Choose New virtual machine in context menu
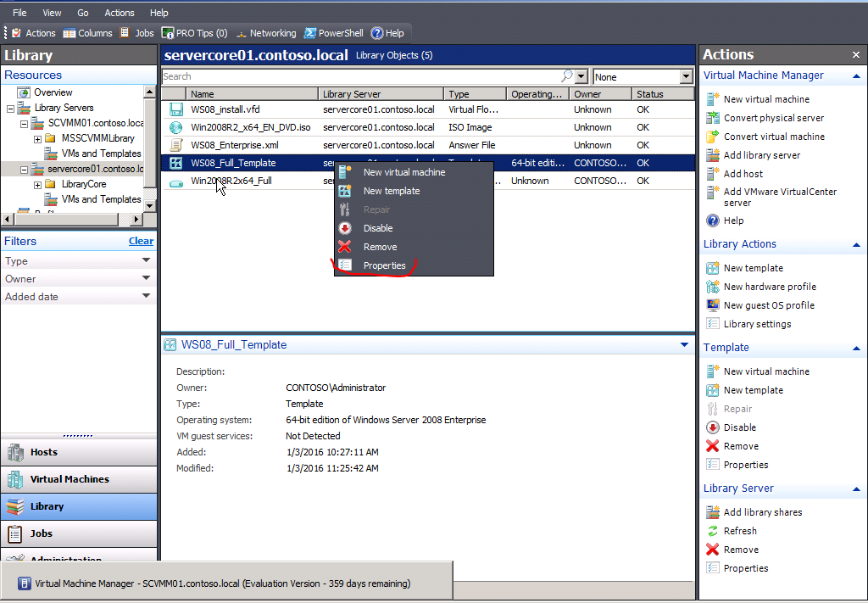Screen dimensions: 868x603 414,172
